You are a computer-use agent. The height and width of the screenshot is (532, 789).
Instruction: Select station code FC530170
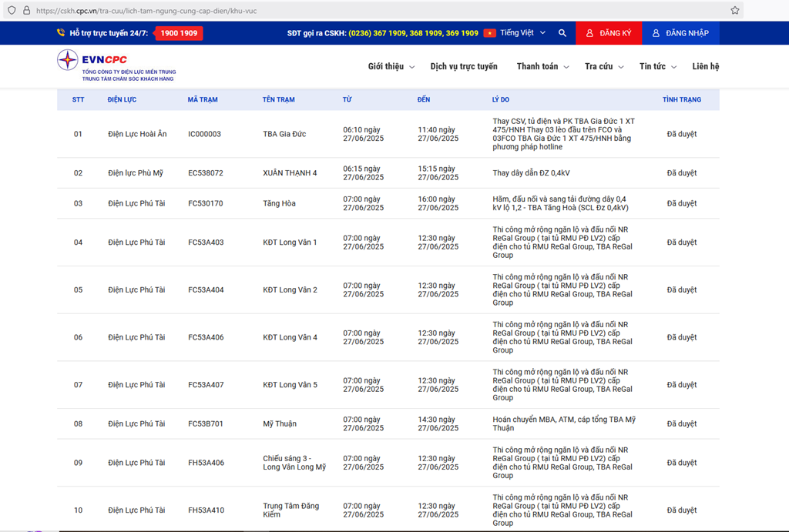tap(205, 203)
